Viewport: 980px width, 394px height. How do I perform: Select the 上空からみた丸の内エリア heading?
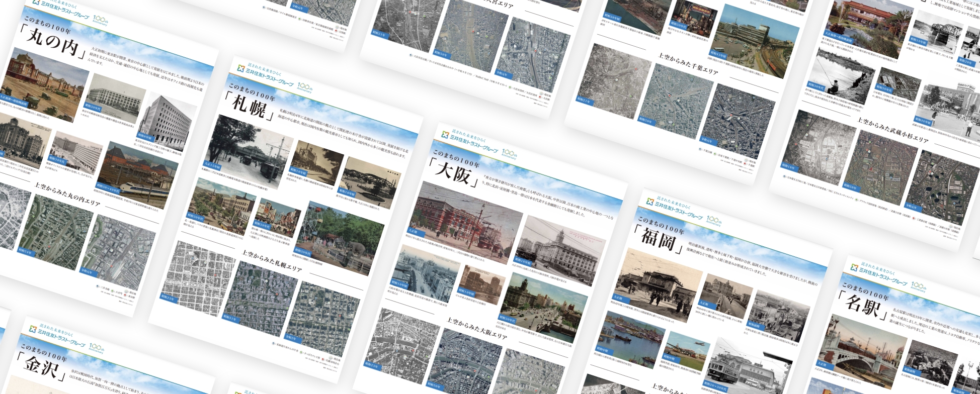[67, 195]
